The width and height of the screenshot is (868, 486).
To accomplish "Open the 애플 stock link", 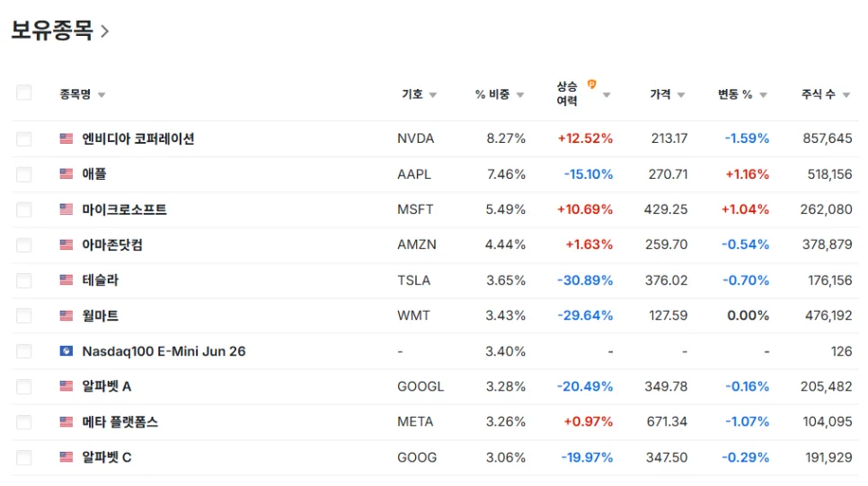I will pyautogui.click(x=94, y=173).
